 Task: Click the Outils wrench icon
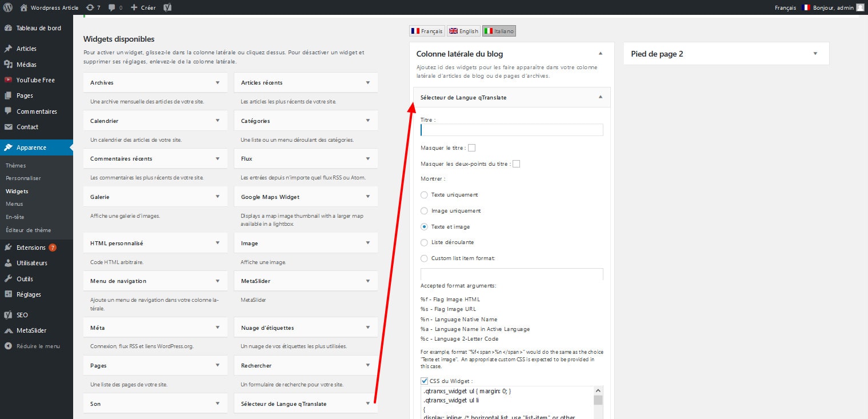pos(8,279)
